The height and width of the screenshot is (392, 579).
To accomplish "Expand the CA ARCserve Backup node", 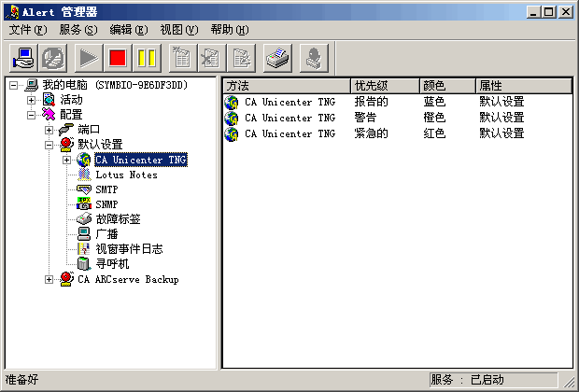I will [x=49, y=279].
